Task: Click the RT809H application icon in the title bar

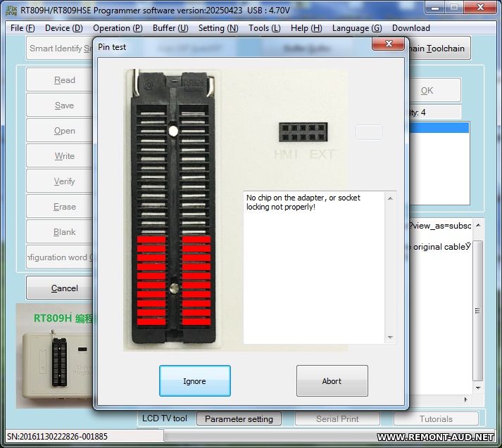Action: pyautogui.click(x=11, y=11)
